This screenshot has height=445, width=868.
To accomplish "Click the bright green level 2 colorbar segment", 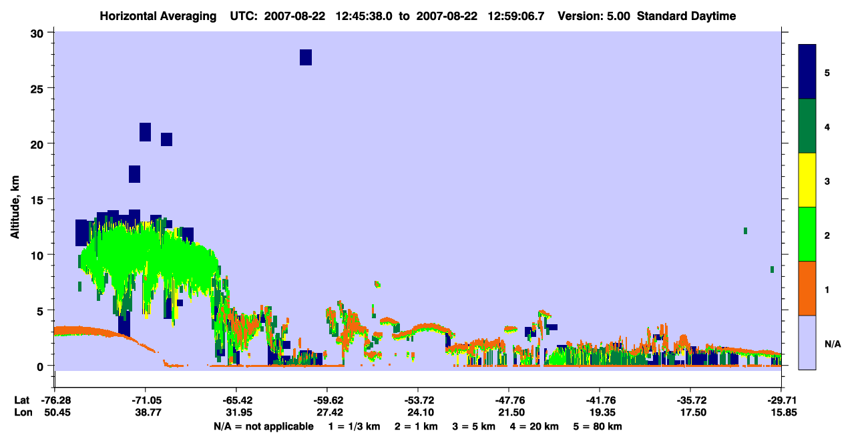I will tap(807, 234).
